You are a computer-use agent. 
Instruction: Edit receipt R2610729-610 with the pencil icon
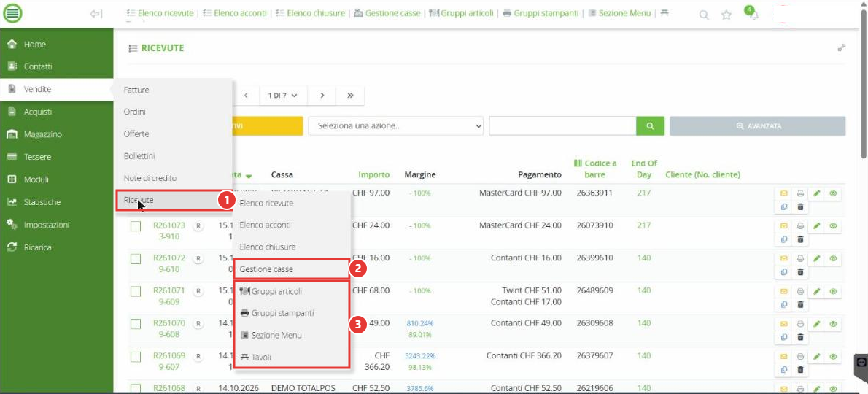(816, 258)
